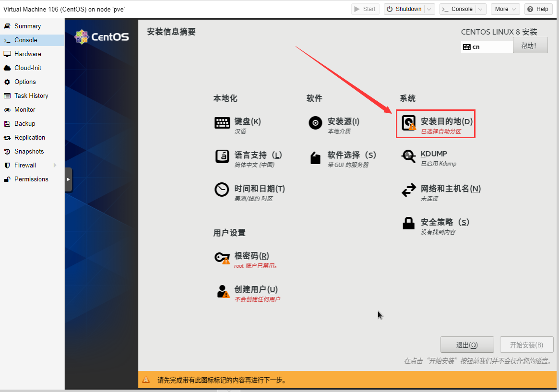
Task: Click the 不会创建任何用户 status text
Action: point(257,299)
